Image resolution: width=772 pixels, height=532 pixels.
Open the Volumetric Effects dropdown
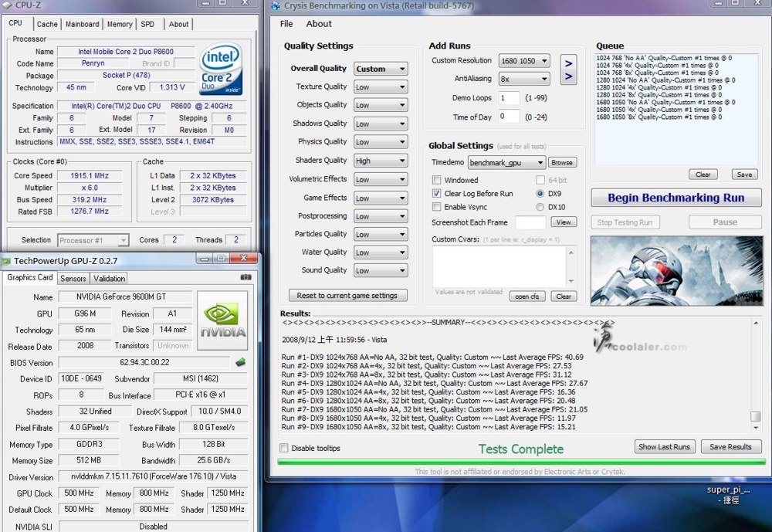[381, 179]
